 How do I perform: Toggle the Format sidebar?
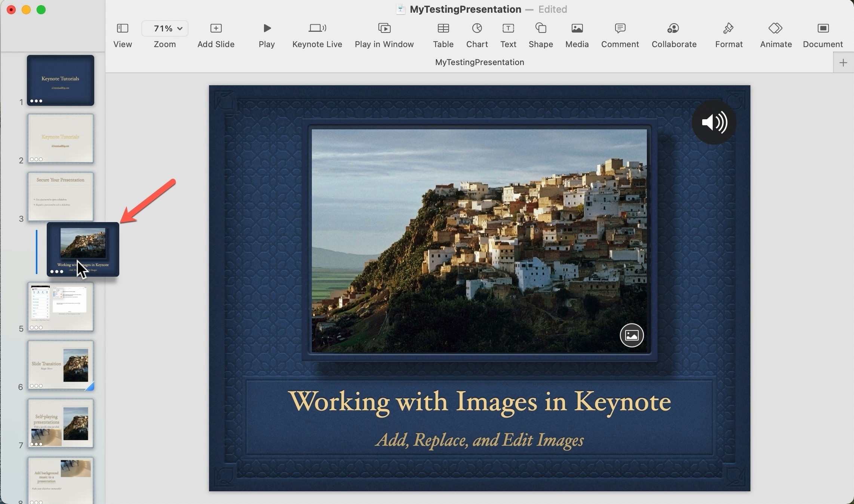[x=728, y=34]
